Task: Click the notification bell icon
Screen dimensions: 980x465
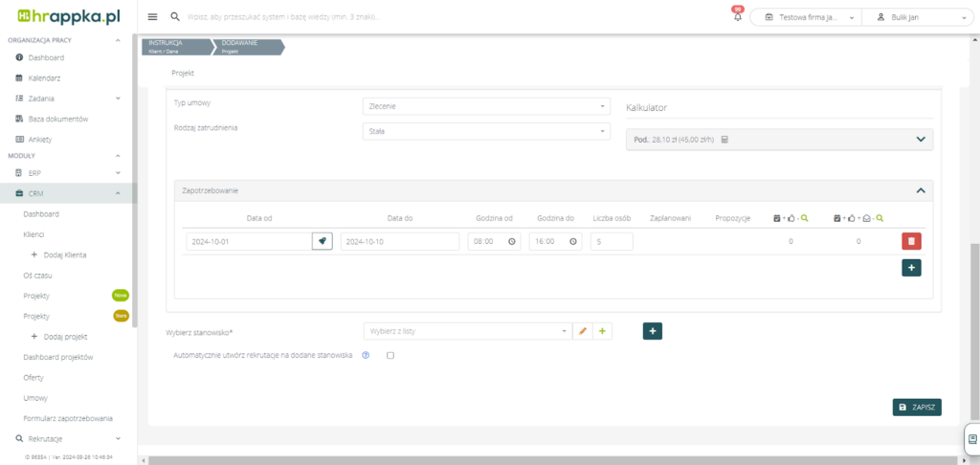Action: [x=737, y=17]
